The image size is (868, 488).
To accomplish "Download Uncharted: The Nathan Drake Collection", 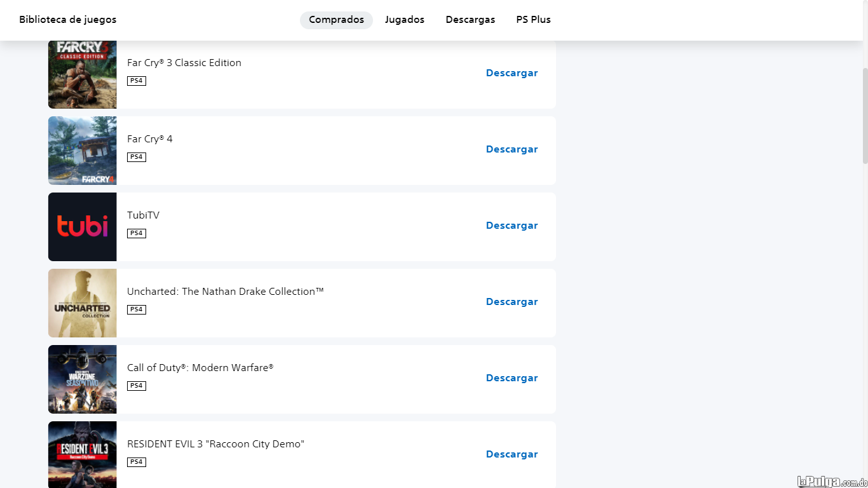I will (512, 302).
